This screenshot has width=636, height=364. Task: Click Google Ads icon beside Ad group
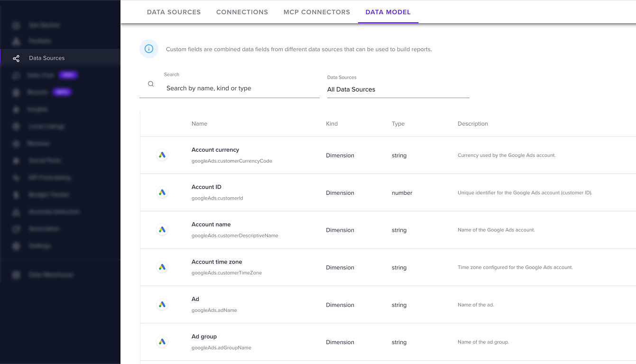pos(162,342)
